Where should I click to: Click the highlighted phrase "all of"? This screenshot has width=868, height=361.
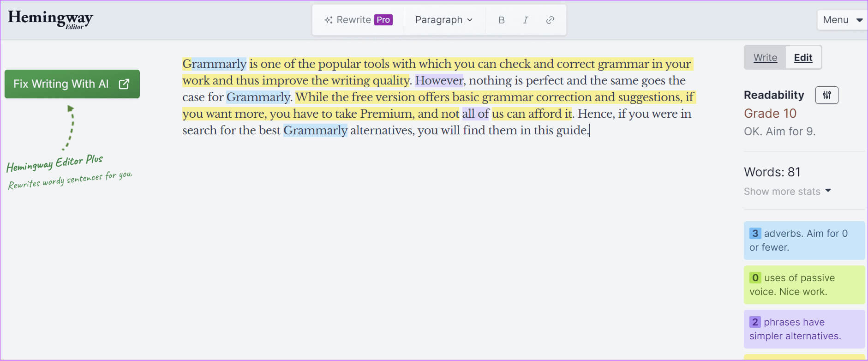coord(475,114)
